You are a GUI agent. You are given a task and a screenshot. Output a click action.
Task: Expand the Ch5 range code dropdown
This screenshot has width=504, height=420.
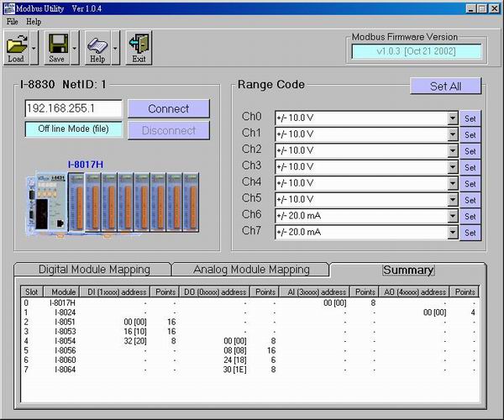pos(453,200)
